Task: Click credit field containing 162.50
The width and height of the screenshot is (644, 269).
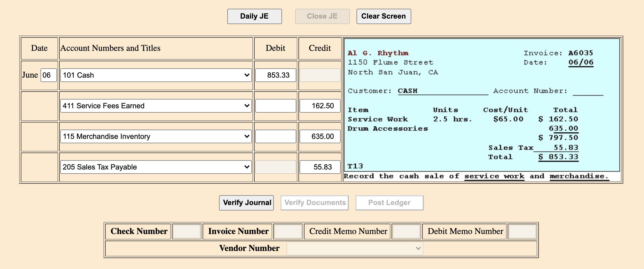Action: pyautogui.click(x=320, y=106)
